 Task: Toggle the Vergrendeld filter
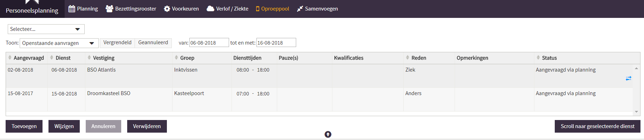click(117, 42)
